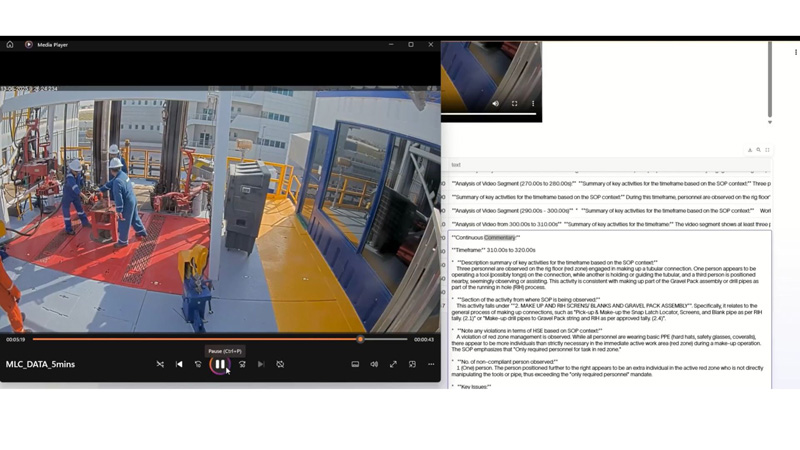Click the seek bar position handle
Viewport: 800px width, 450px height.
360,339
